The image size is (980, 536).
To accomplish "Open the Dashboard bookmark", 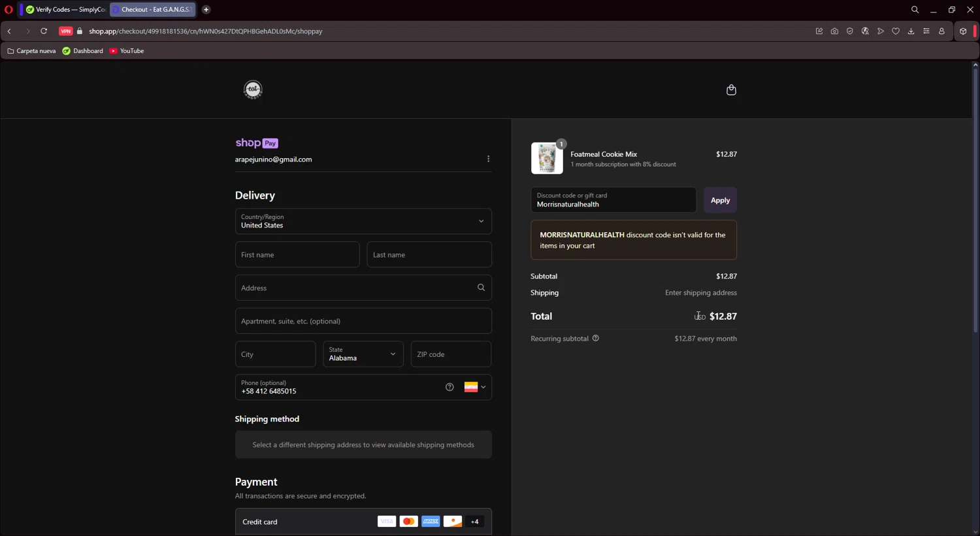I will 82,51.
